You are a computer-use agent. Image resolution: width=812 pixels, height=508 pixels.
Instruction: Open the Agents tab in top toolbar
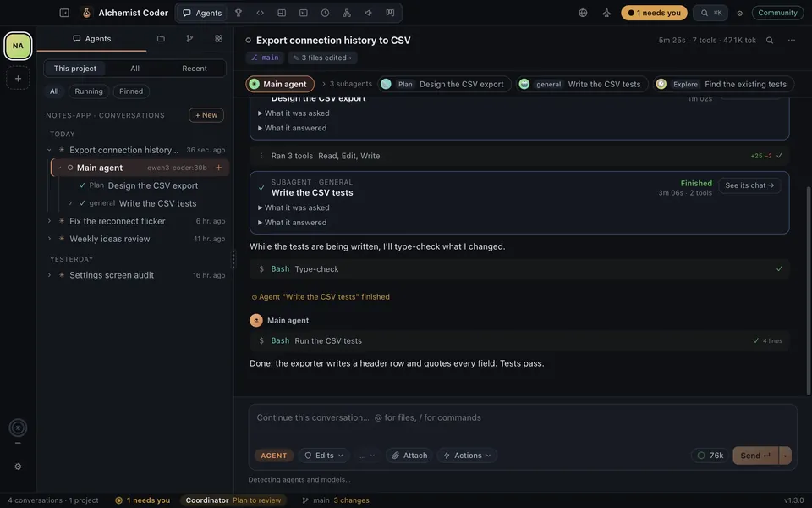pos(202,13)
